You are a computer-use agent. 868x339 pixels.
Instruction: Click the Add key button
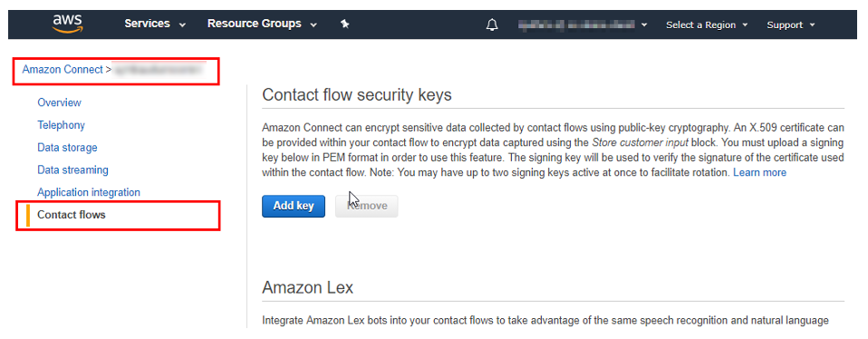[x=294, y=206]
